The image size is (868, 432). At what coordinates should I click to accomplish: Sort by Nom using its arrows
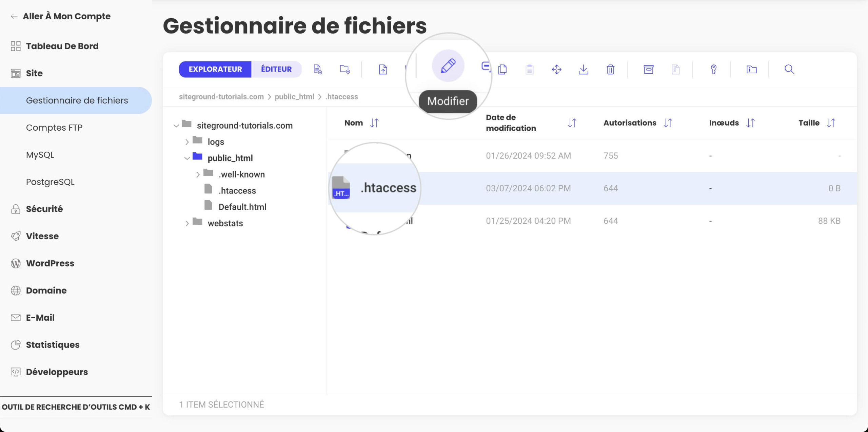pyautogui.click(x=374, y=123)
